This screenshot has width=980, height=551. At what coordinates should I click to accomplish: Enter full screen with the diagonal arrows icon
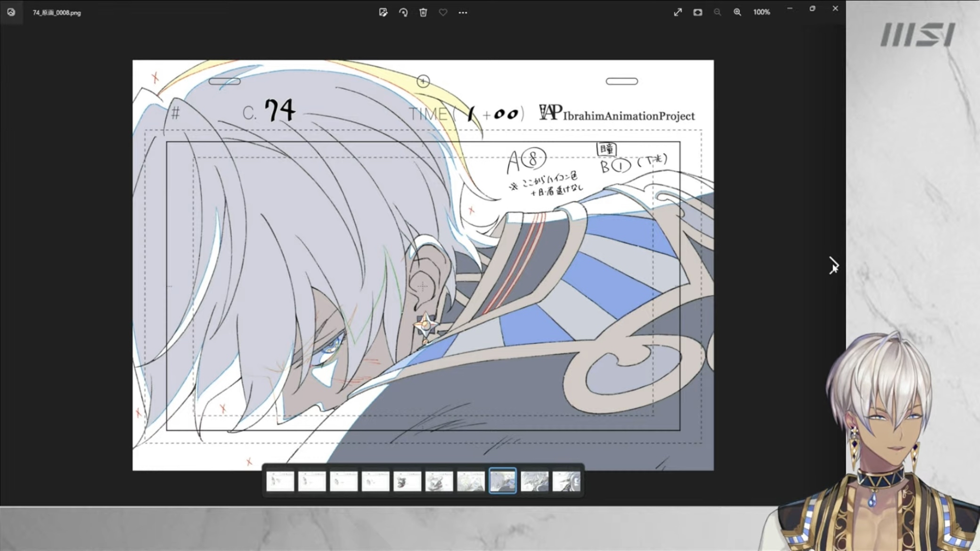(678, 12)
